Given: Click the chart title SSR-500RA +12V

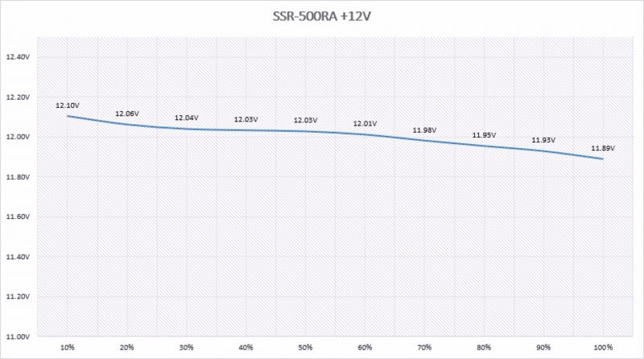Looking at the screenshot, I should 322,16.
